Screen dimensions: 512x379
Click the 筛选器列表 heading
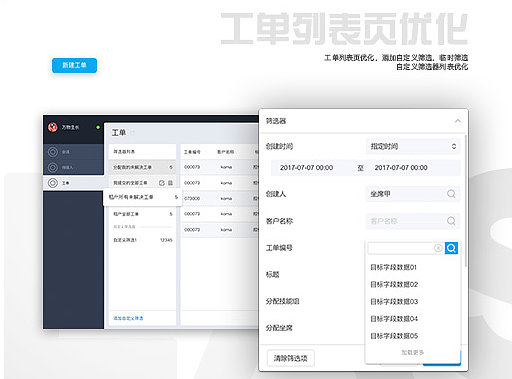click(124, 152)
